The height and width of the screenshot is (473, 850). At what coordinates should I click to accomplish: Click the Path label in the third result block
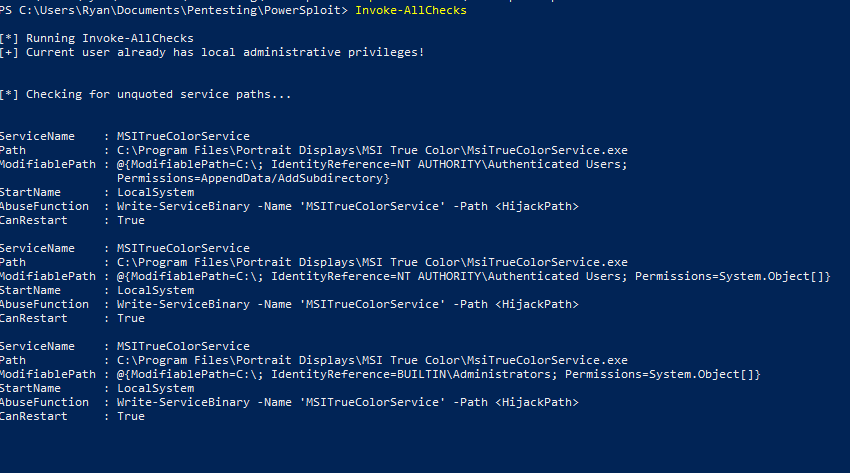click(14, 360)
